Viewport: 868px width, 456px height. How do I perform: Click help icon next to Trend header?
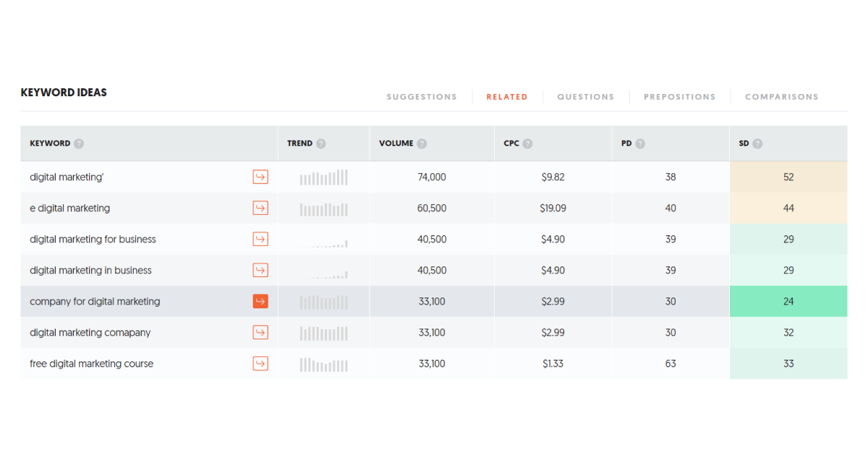321,143
